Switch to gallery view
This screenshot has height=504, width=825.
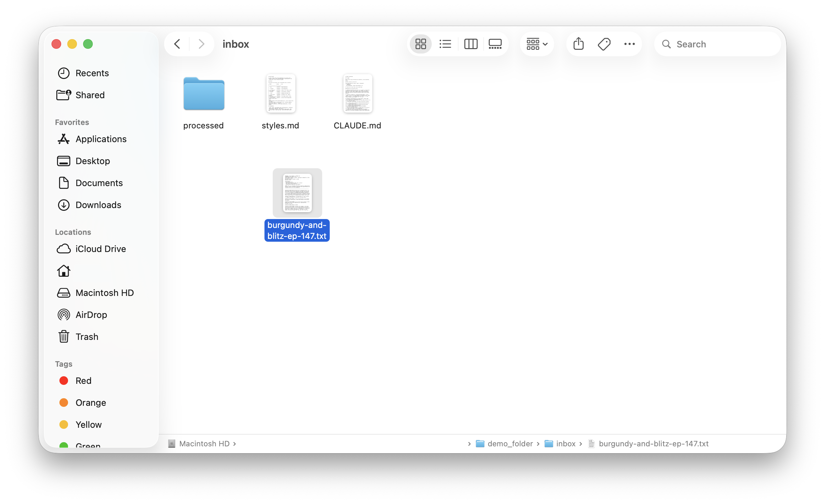tap(495, 44)
